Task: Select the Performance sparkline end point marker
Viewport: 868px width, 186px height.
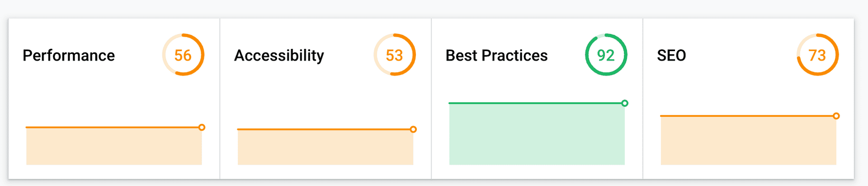Action: point(202,128)
